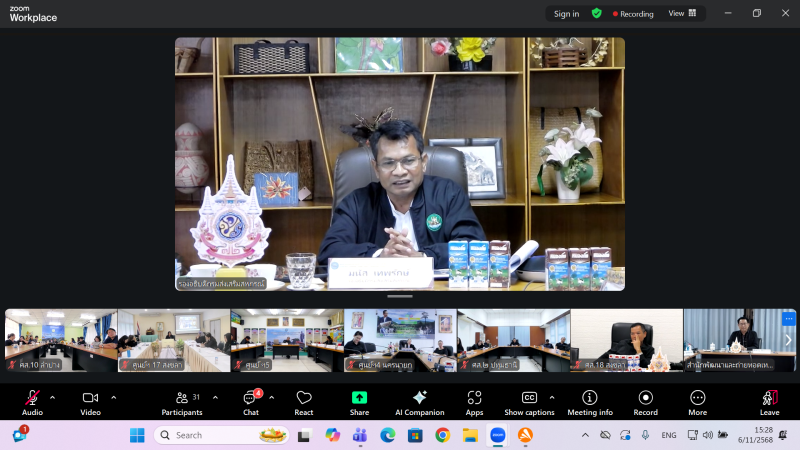Expand the Video options chevron
Screen dimensions: 800x450
click(113, 397)
